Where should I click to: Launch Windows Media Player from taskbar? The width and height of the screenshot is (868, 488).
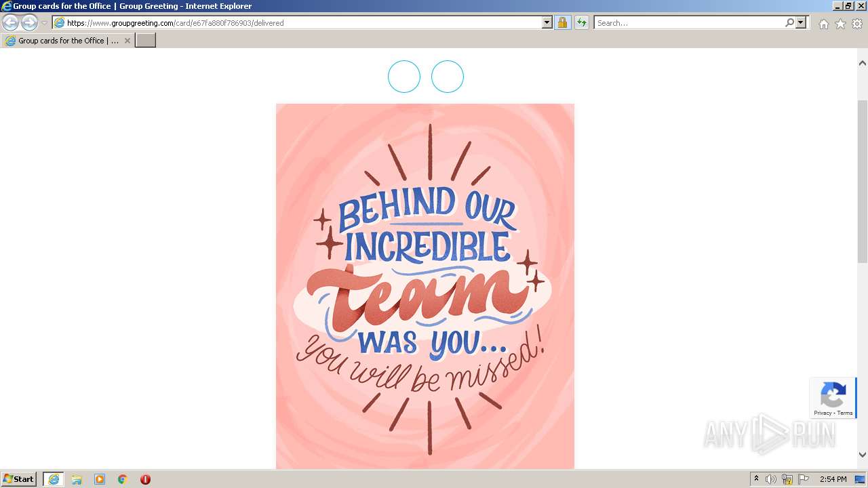100,479
